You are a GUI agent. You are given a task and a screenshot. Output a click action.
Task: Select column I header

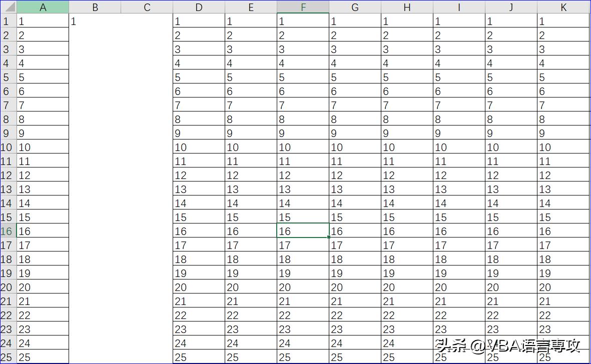point(459,7)
